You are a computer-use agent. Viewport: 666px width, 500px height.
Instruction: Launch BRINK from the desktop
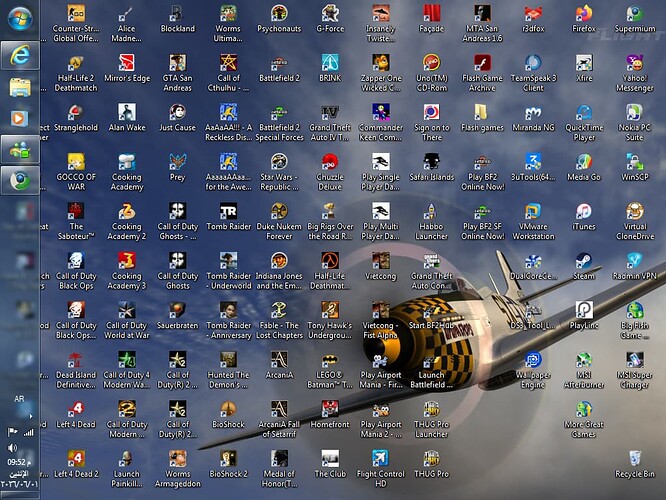click(330, 69)
